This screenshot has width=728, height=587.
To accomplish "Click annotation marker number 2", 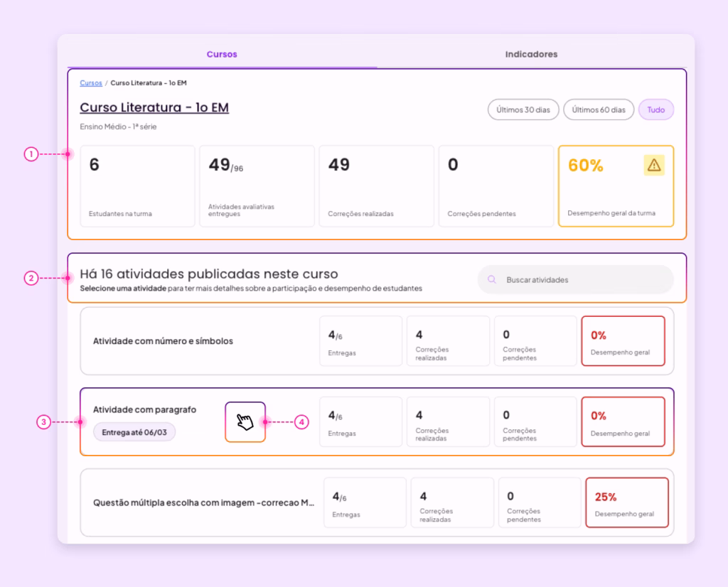I will pos(31,278).
